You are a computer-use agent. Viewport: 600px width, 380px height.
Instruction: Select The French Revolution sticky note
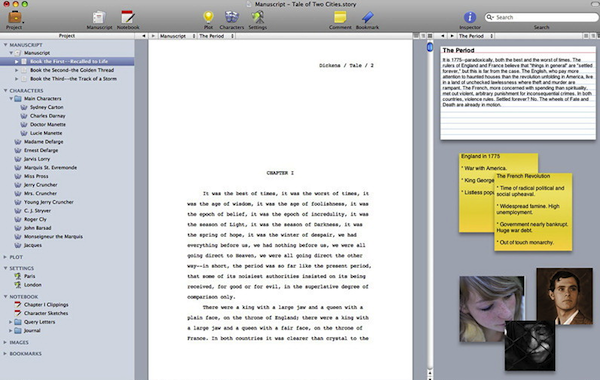click(x=533, y=212)
